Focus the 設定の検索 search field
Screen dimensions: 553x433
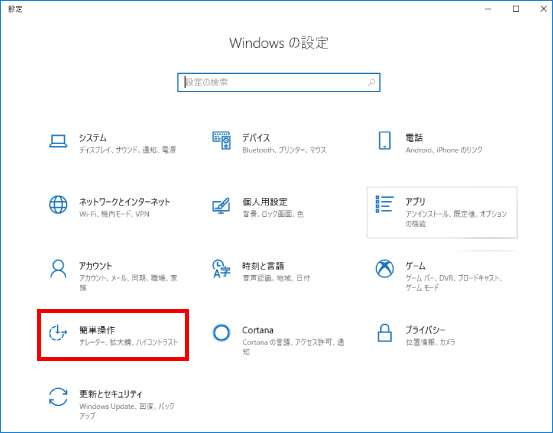(279, 83)
